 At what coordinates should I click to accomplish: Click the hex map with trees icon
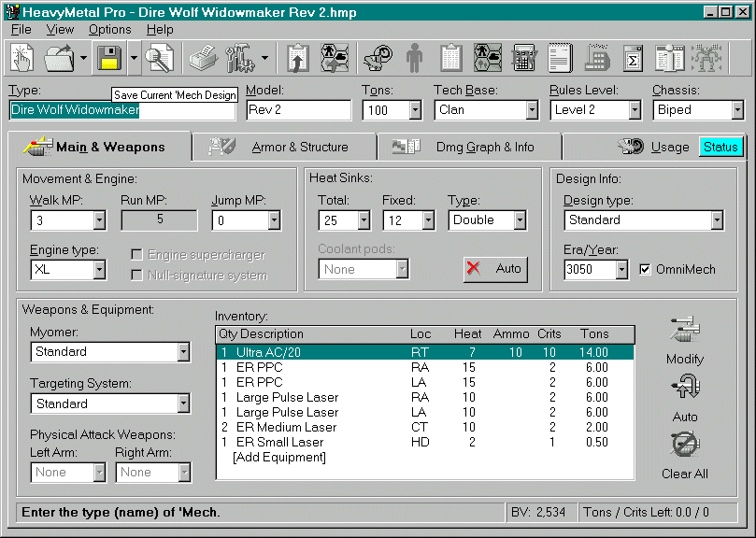[x=488, y=58]
